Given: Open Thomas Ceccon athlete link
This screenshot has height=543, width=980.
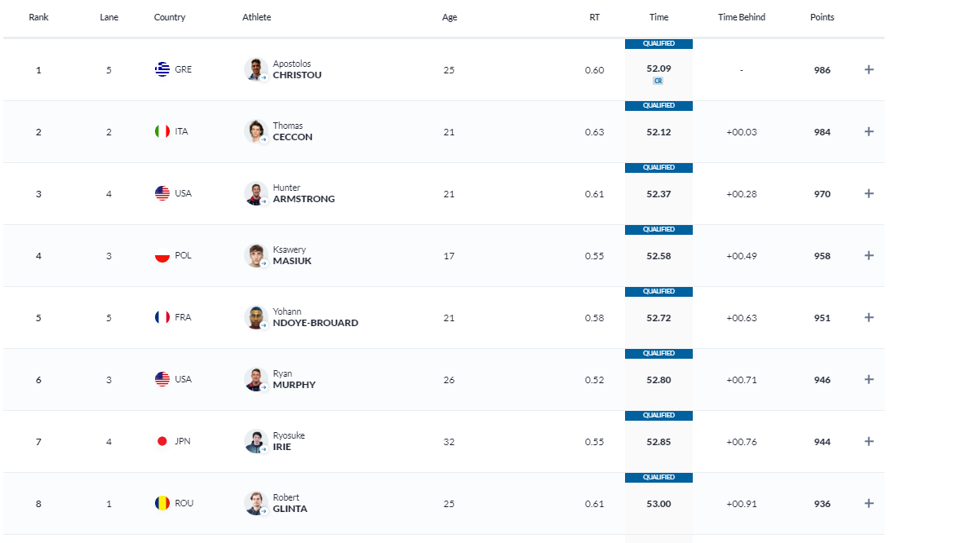Looking at the screenshot, I should (292, 131).
